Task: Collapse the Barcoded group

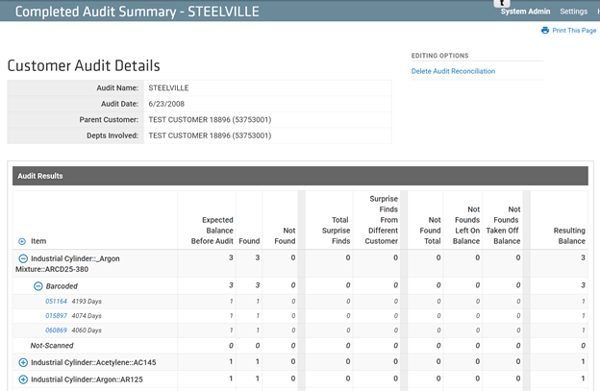Action: 38,286
